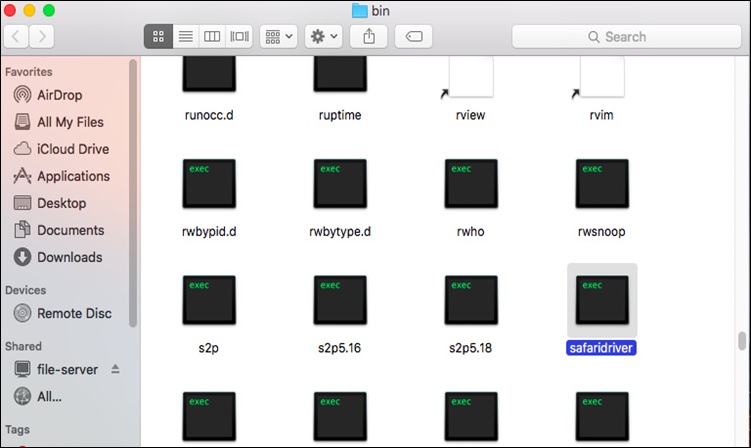This screenshot has height=448, width=751.
Task: Click the bin folder title icon
Action: pyautogui.click(x=359, y=11)
